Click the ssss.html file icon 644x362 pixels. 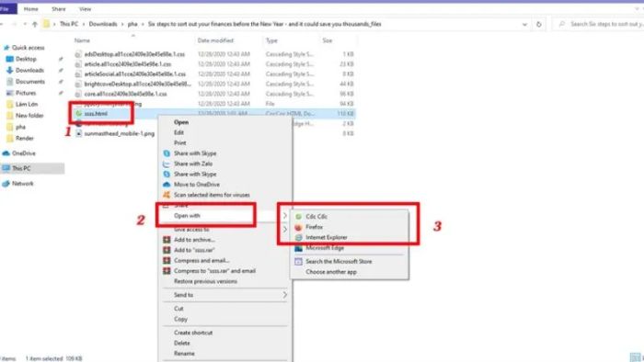tap(78, 114)
